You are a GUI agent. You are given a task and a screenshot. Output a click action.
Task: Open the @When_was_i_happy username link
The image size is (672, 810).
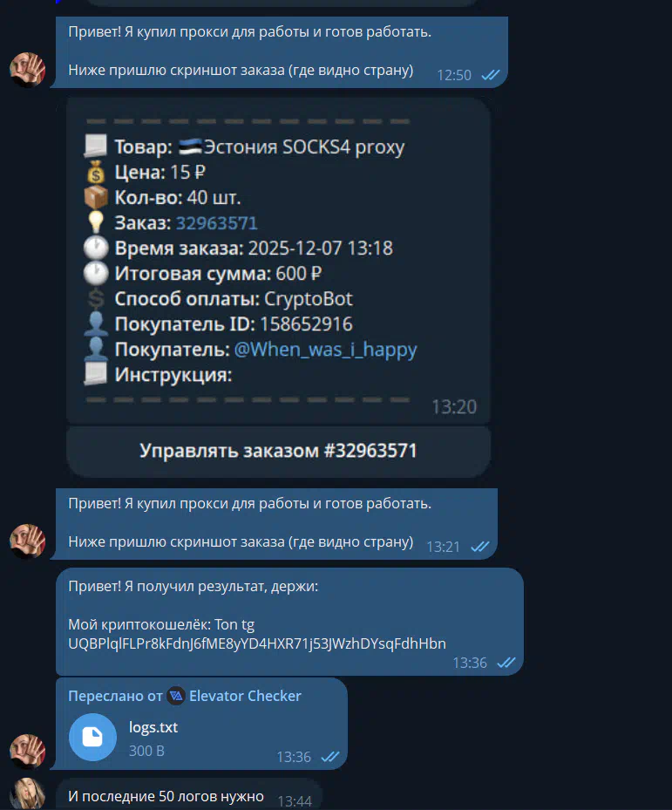325,350
